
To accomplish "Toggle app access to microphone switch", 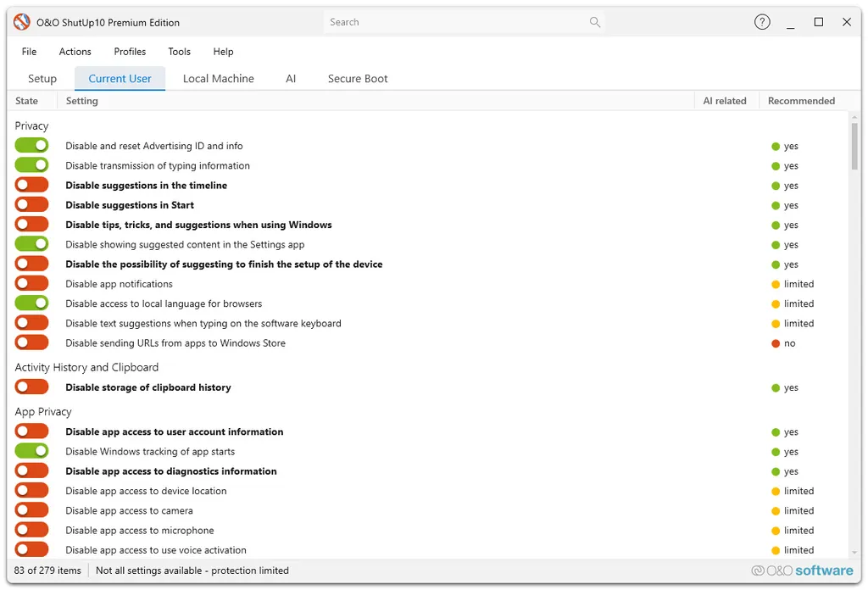I will coord(31,530).
